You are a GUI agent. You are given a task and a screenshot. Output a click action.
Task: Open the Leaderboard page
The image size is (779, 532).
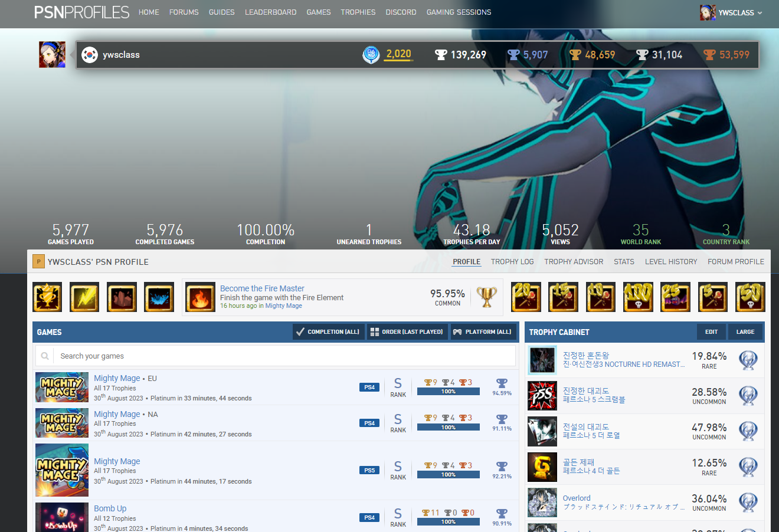[271, 12]
